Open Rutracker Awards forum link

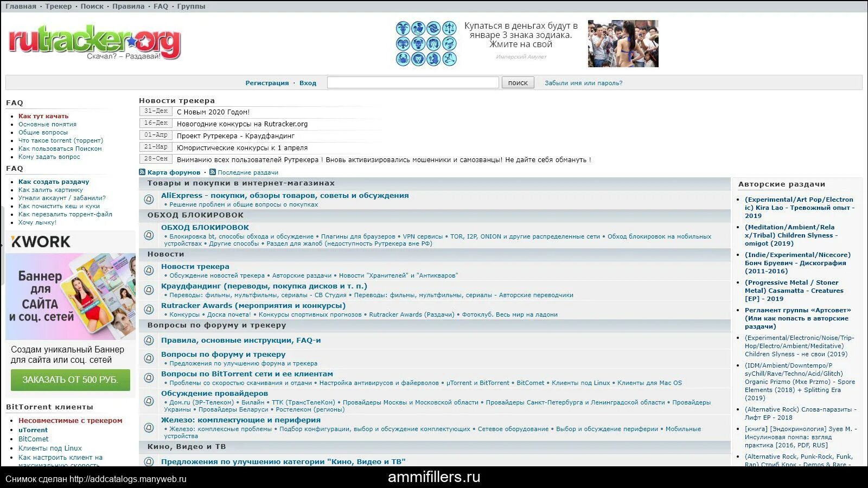(x=253, y=306)
